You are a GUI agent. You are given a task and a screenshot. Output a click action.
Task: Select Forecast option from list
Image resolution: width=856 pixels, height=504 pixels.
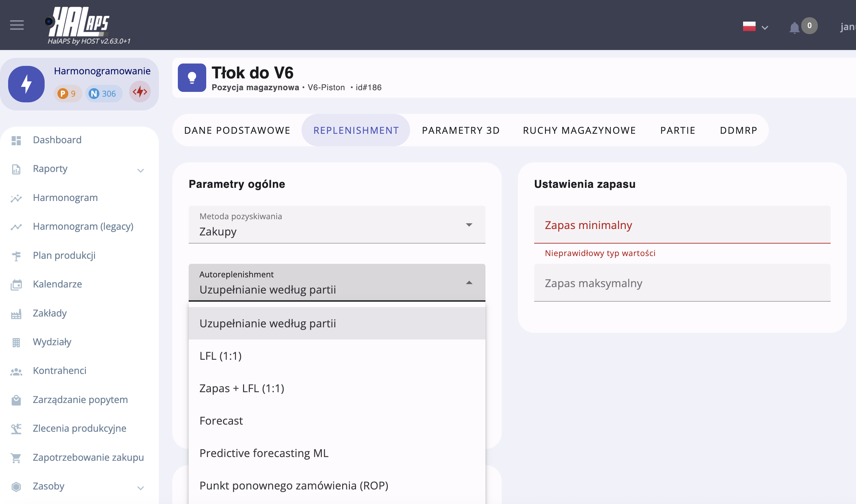tap(221, 421)
